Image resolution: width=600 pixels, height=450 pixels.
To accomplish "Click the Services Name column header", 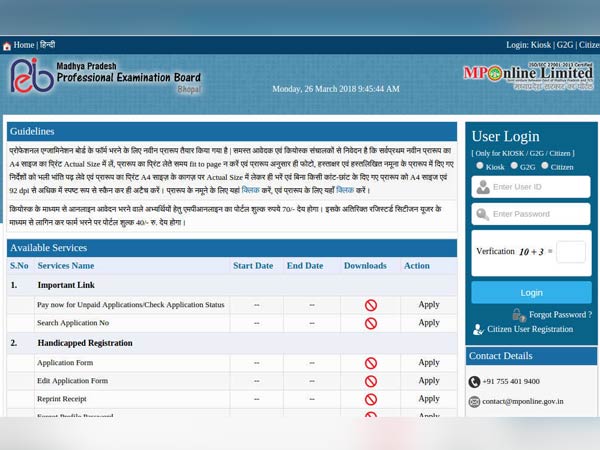I will 66,266.
